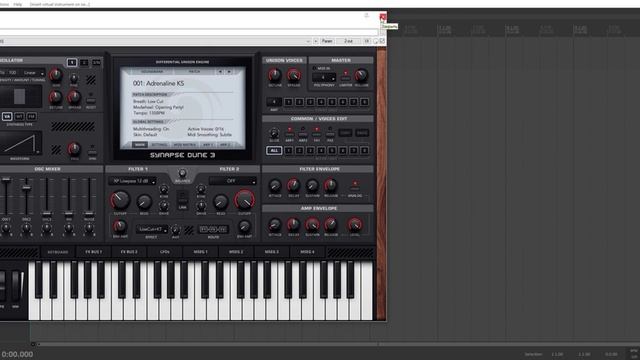Screen dimensions: 640x360
Task: Adjust Filter Envelope Sustain knob
Action: point(312,186)
